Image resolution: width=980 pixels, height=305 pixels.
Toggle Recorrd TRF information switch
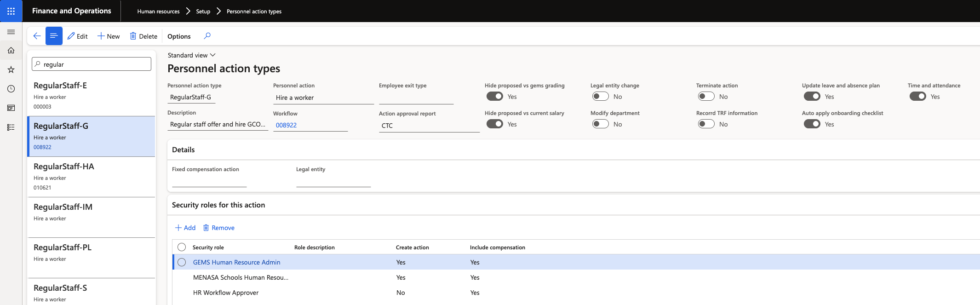tap(706, 124)
